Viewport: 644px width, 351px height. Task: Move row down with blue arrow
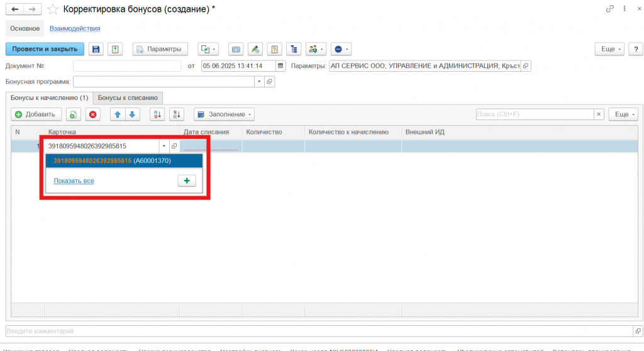(132, 114)
